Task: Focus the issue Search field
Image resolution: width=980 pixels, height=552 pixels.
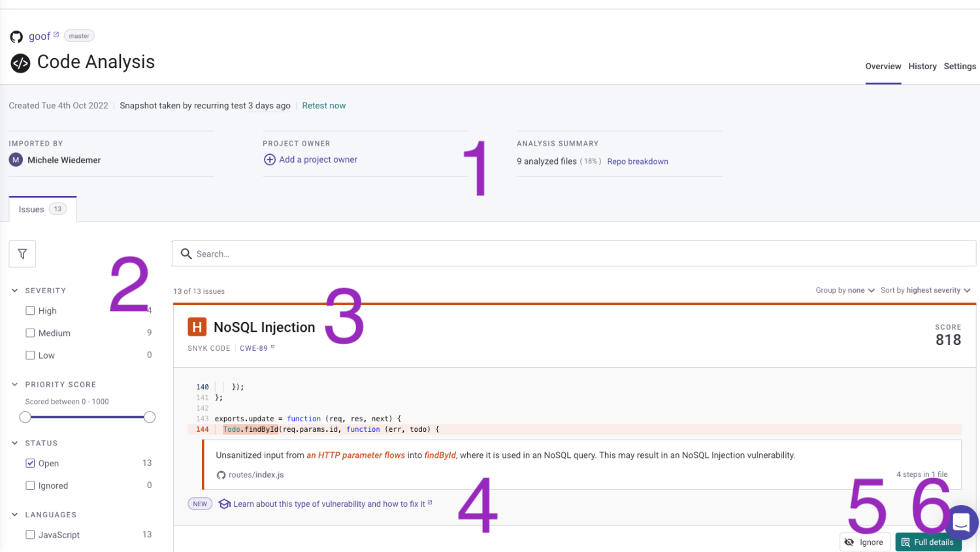Action: pos(574,253)
